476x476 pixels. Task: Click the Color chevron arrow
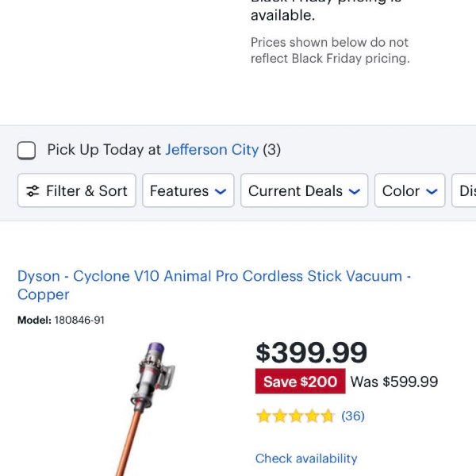[x=432, y=191]
